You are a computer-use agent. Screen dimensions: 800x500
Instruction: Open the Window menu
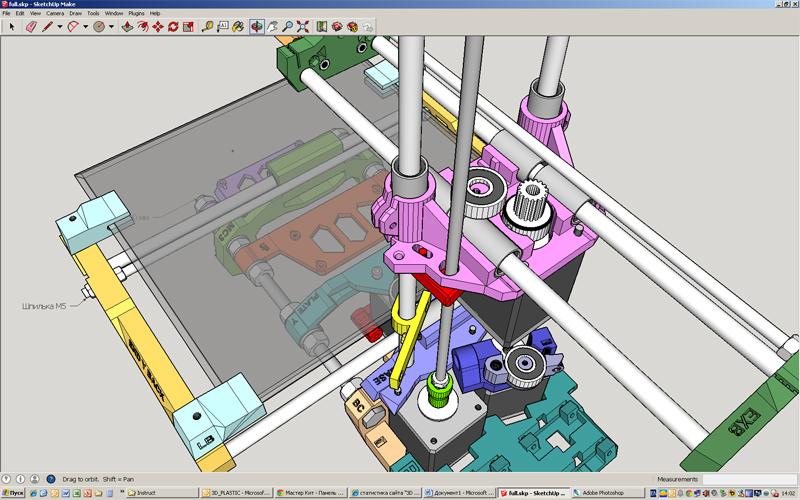(x=114, y=13)
